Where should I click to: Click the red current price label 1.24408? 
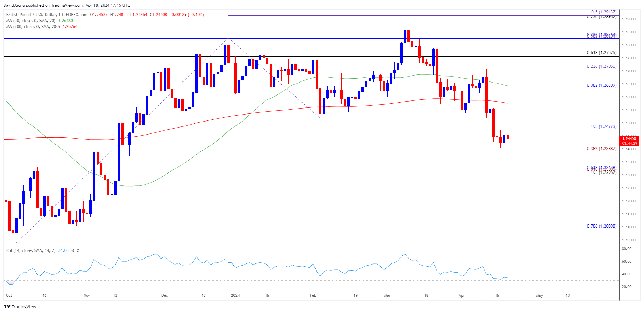[629, 139]
